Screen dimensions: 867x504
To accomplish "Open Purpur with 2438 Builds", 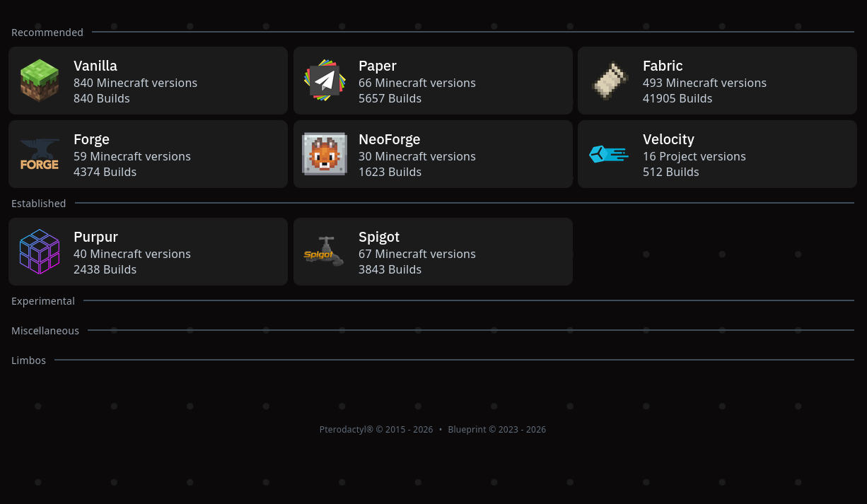I will coord(148,252).
